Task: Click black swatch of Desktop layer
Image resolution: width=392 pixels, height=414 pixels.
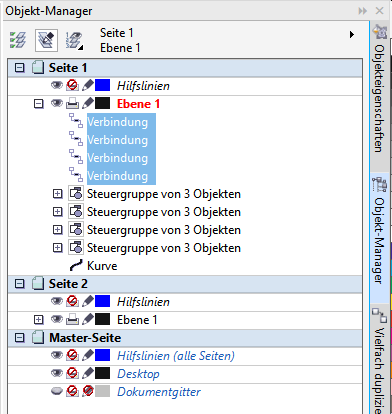Action: click(102, 374)
